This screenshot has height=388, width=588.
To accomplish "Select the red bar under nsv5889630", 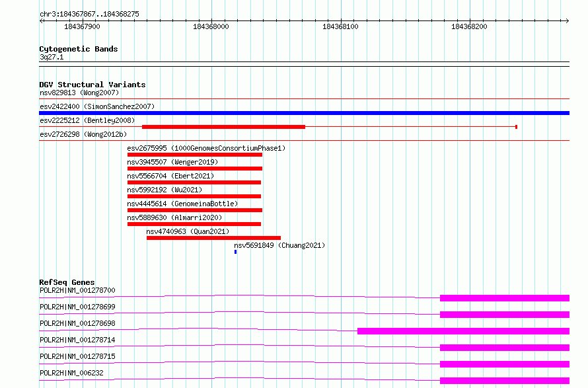I will click(x=194, y=224).
